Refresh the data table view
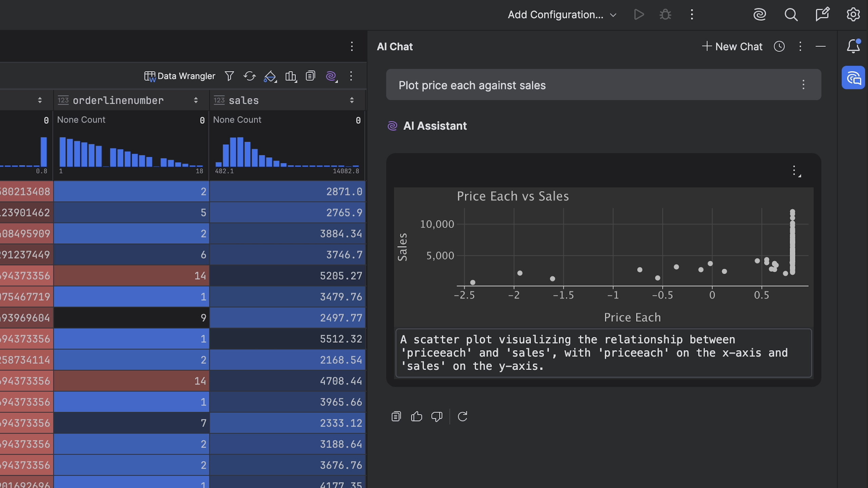Screen dimensions: 868x488 pos(250,76)
